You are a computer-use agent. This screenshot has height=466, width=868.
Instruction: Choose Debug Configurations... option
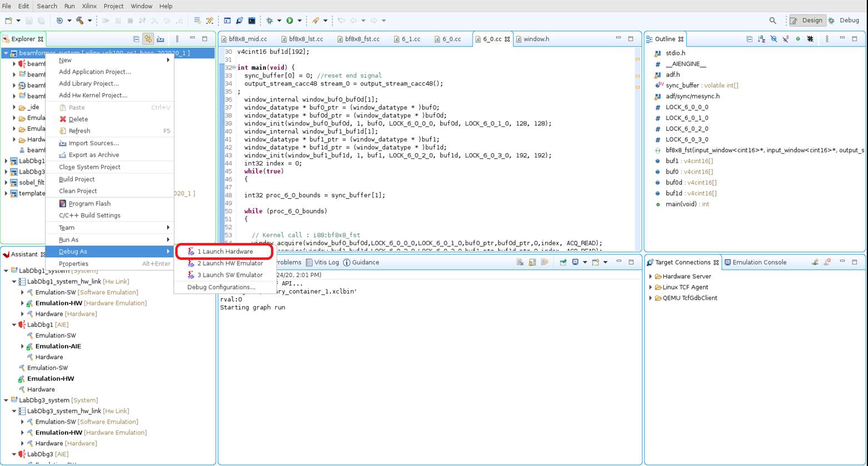pos(221,287)
